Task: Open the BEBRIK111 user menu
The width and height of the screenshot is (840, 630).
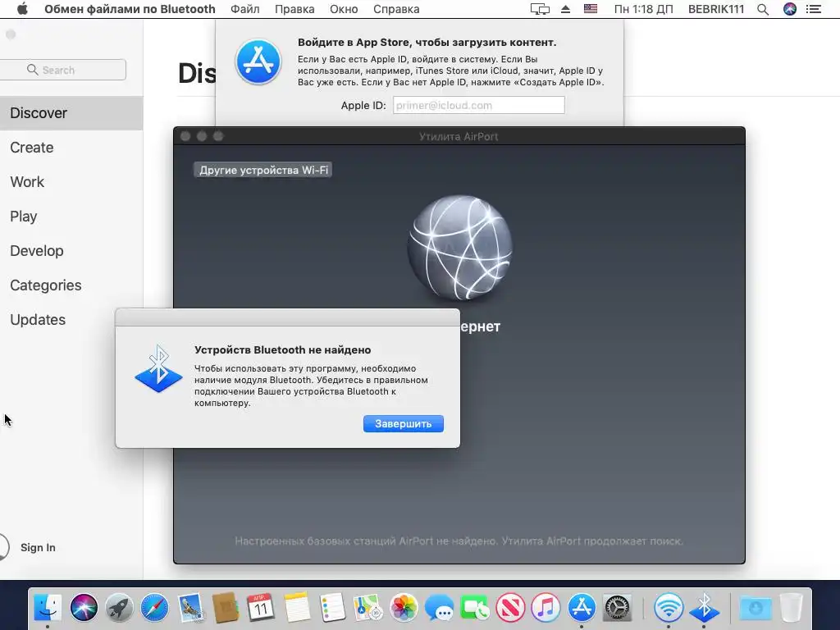Action: click(x=715, y=9)
